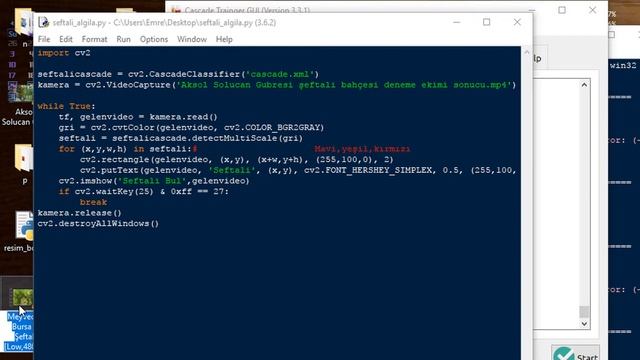Open the File menu in IDLE
Image resolution: width=640 pixels, height=360 pixels.
click(x=44, y=39)
